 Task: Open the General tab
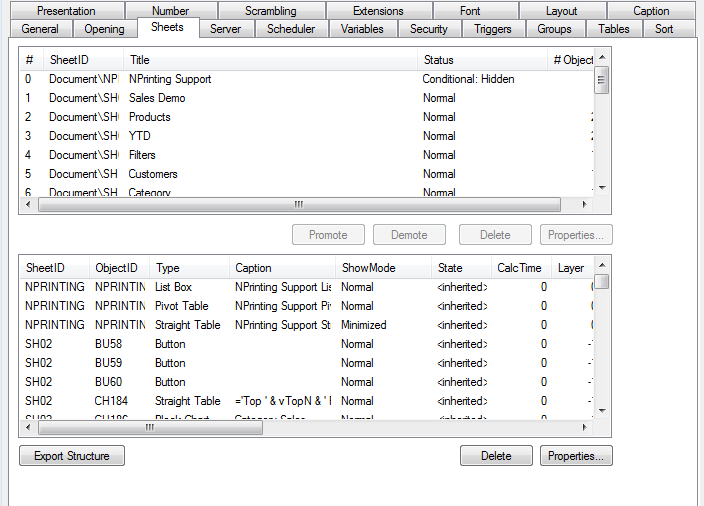(40, 29)
